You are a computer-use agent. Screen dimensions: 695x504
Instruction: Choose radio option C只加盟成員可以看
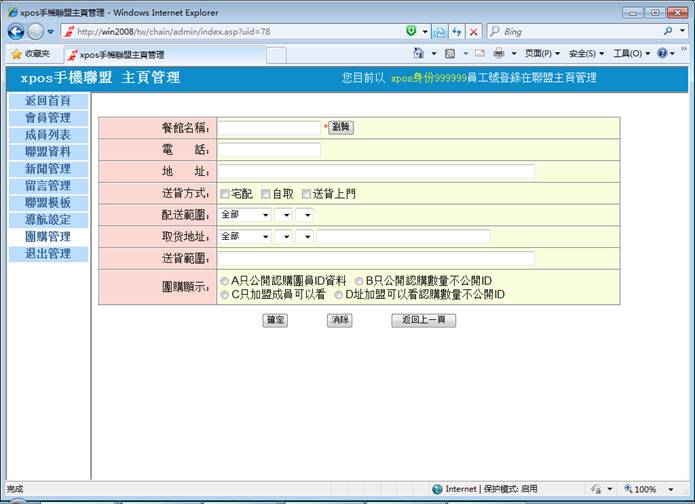point(225,295)
